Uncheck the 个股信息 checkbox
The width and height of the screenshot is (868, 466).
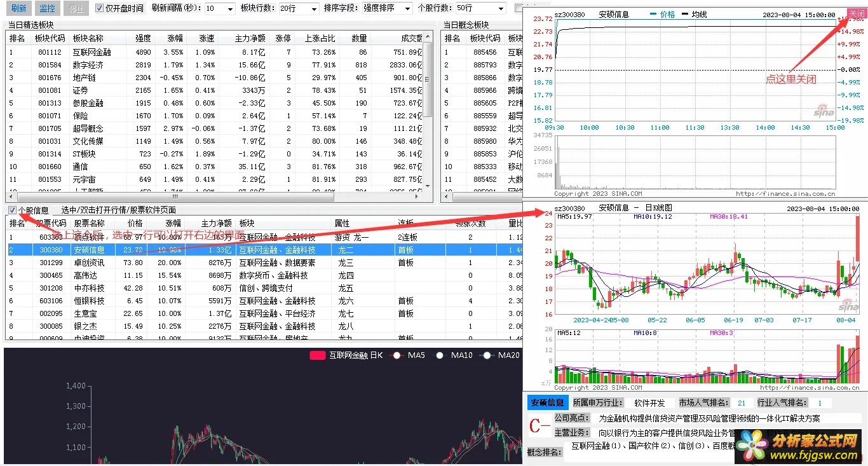12,210
